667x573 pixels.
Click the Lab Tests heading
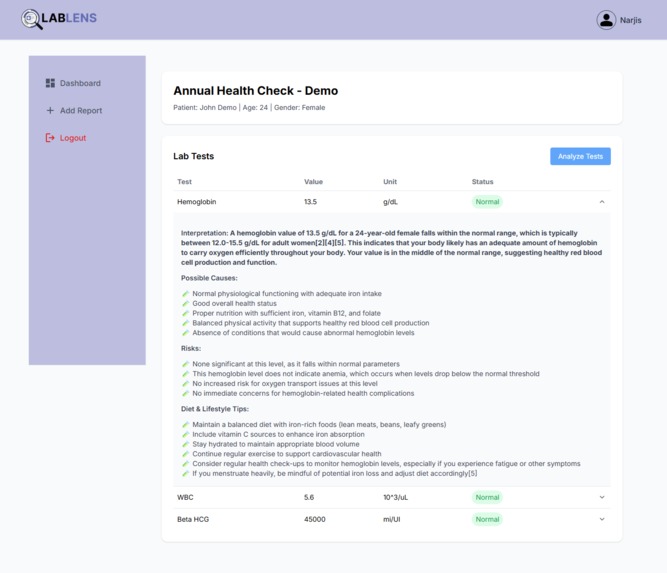(193, 156)
